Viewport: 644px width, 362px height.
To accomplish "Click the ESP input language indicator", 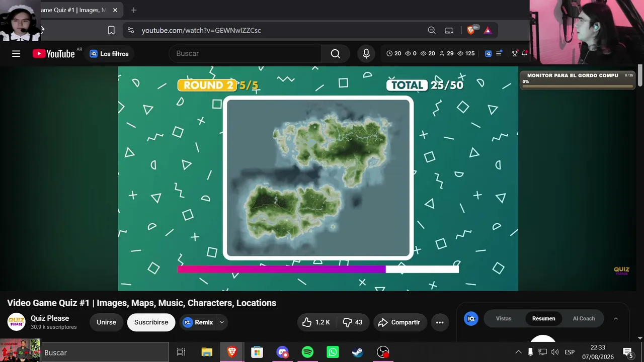I will [570, 352].
